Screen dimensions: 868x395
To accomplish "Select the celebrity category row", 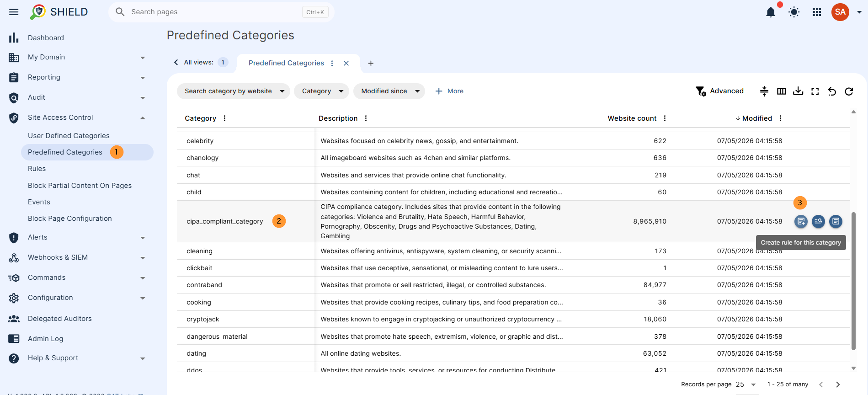I will [513, 141].
